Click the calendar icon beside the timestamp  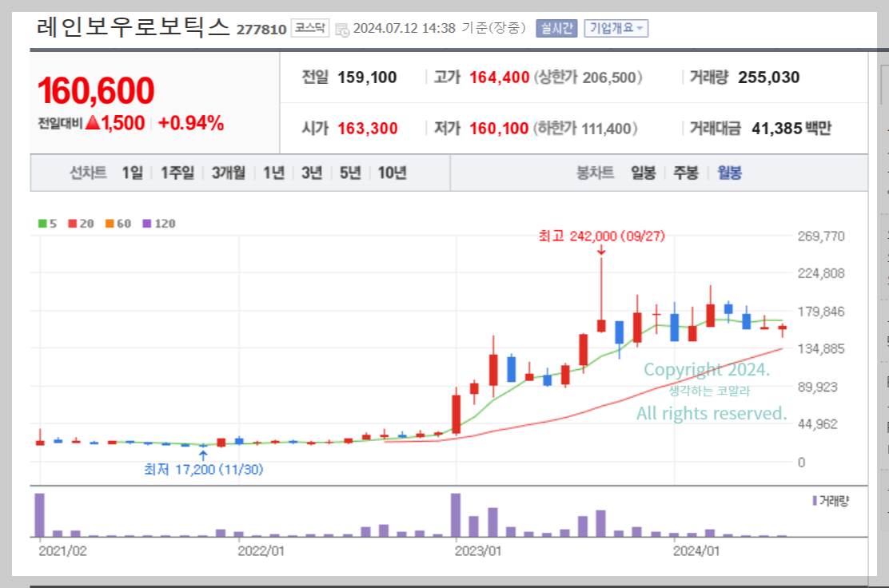coord(342,30)
